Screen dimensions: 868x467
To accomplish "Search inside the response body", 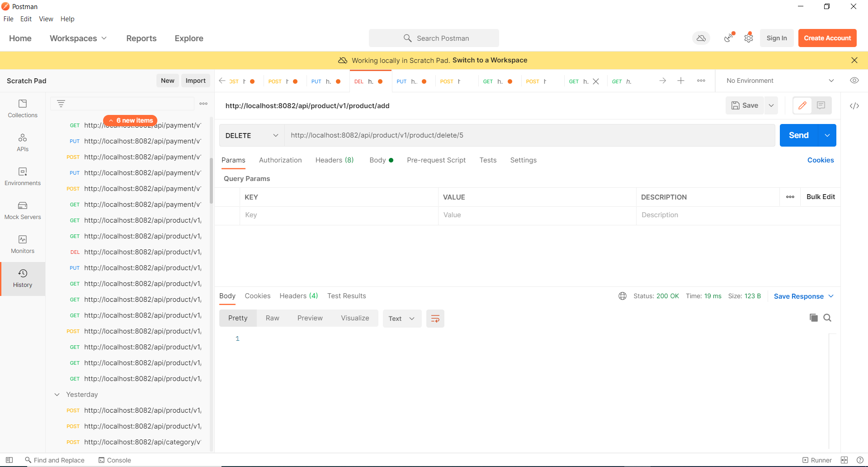I will click(827, 318).
